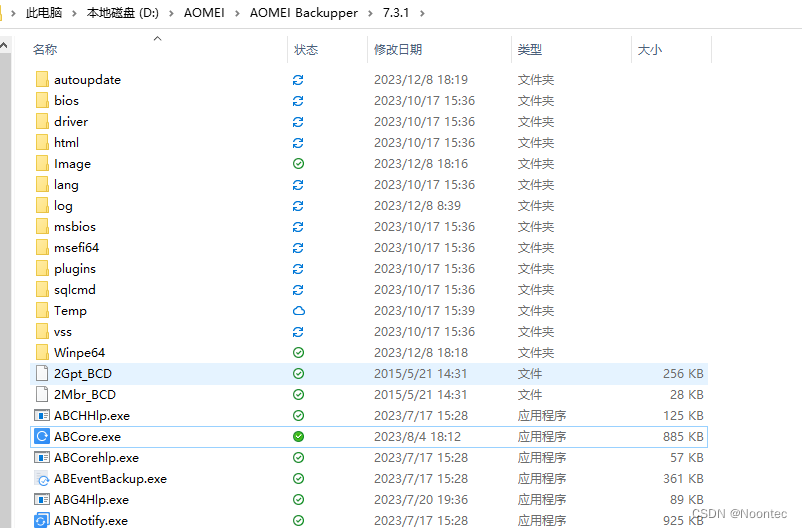Image resolution: width=802 pixels, height=528 pixels.
Task: Click the 2023/7/20 19:36 date cell
Action: pos(421,499)
